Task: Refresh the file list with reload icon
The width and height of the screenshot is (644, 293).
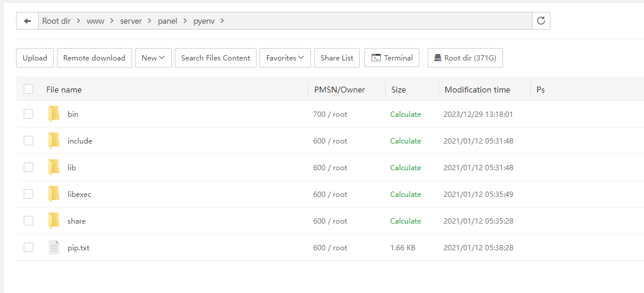Action: 540,21
